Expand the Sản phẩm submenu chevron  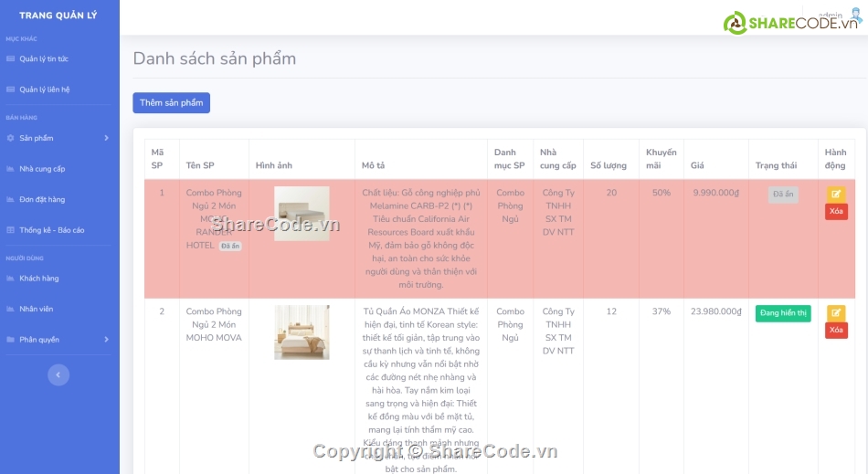pyautogui.click(x=106, y=138)
